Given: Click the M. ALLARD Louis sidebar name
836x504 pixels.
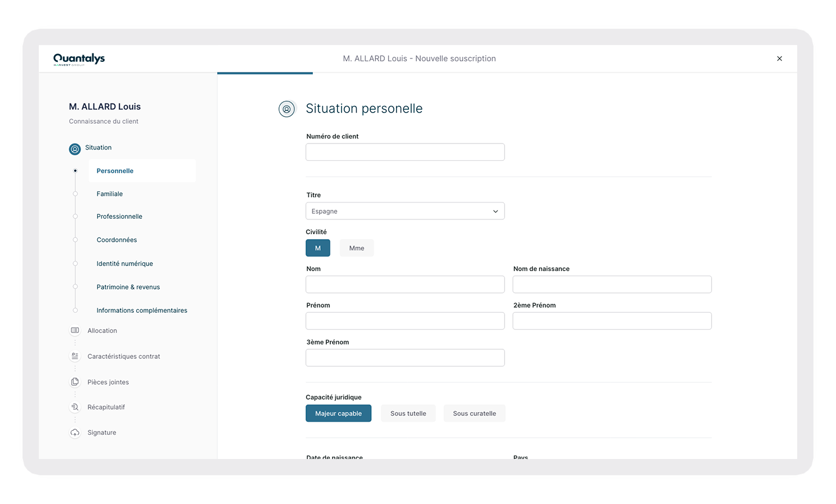Looking at the screenshot, I should click(x=105, y=106).
